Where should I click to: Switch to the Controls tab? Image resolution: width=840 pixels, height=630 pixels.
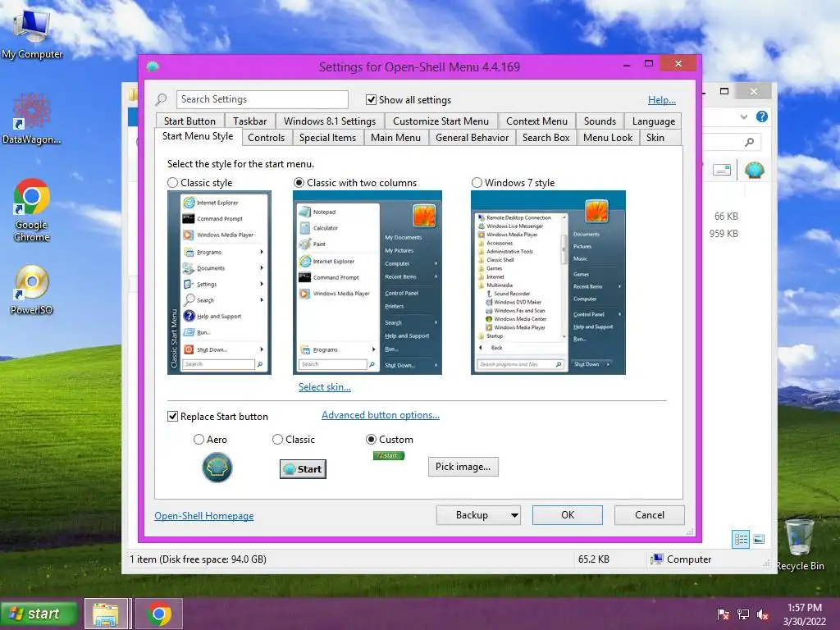click(x=267, y=138)
